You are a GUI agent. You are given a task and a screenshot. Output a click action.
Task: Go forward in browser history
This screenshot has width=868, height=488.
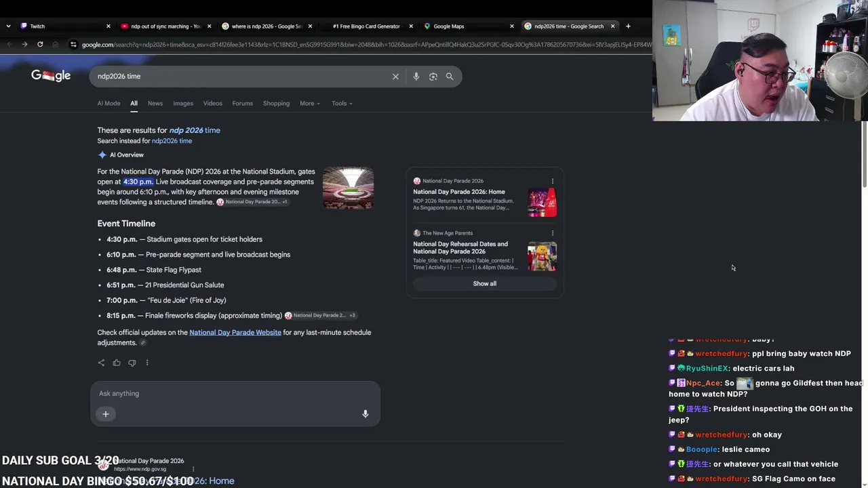24,45
